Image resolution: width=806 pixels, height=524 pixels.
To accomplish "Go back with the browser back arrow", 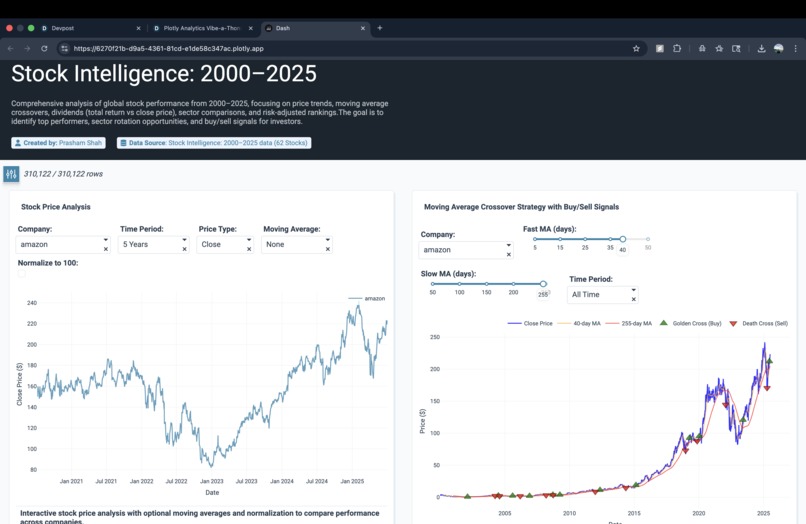I will 10,48.
